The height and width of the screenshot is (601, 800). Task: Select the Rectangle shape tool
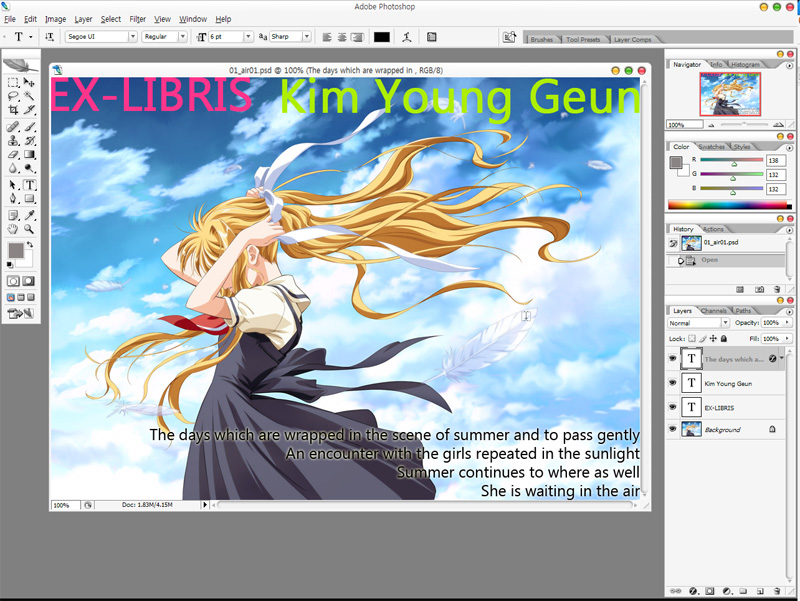click(30, 198)
